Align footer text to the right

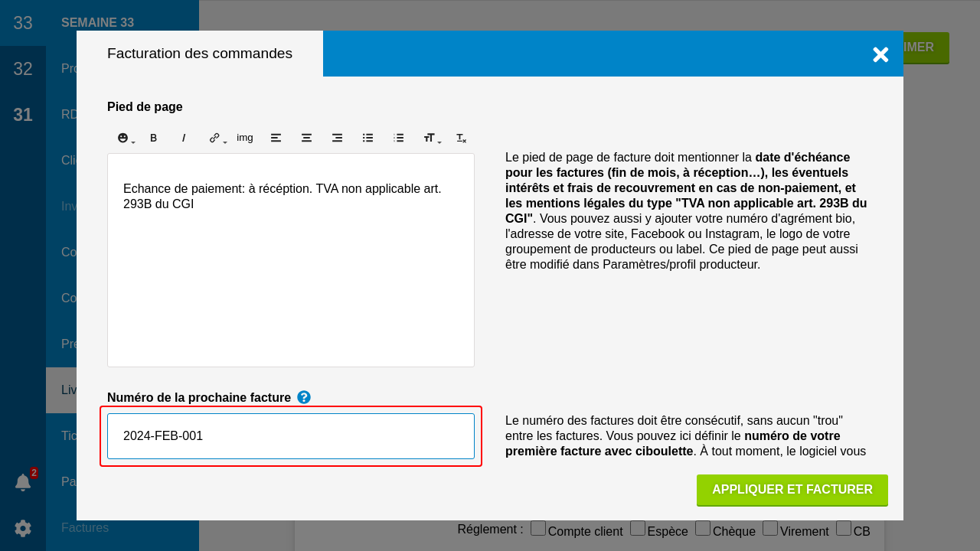point(337,138)
